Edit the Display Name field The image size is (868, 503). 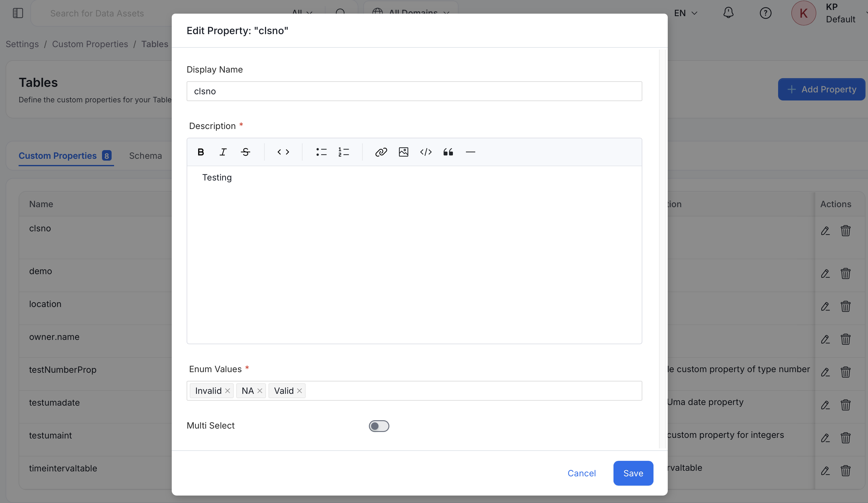(x=414, y=91)
